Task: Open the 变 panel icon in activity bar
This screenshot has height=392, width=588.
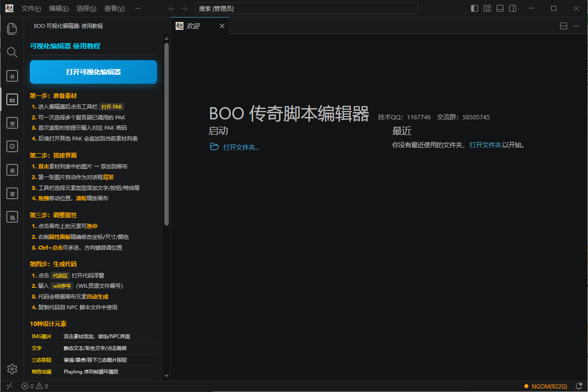Action: coord(12,123)
